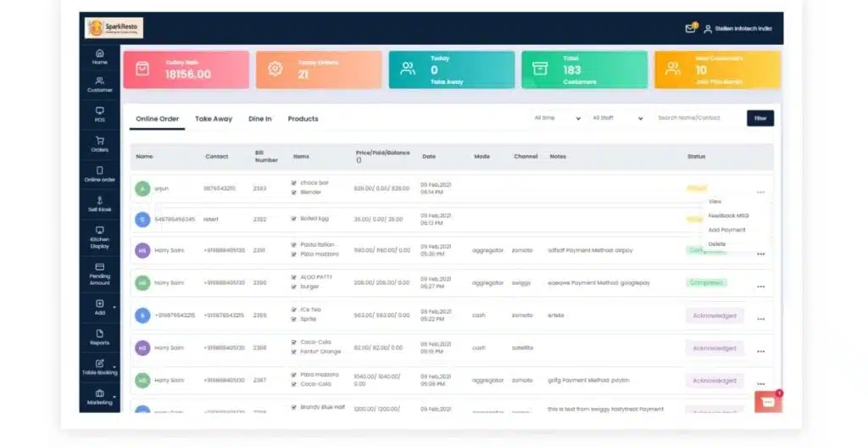Screen dimensions: 868x447
Task: Choose View in the row menu
Action: [x=715, y=202]
